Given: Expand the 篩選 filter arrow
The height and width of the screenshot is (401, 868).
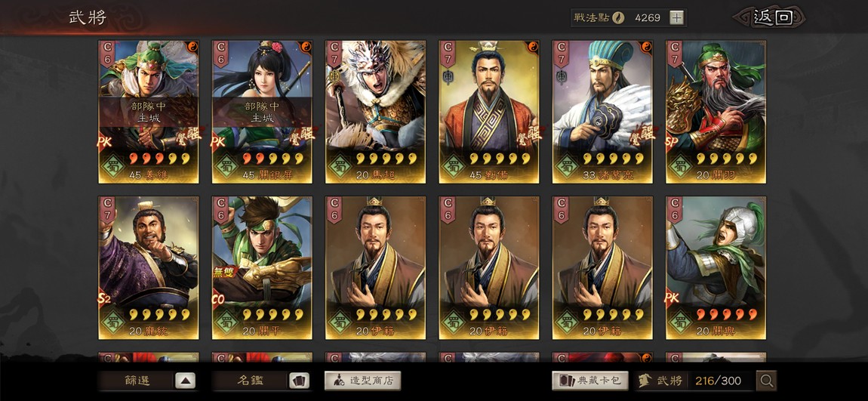Looking at the screenshot, I should [x=186, y=381].
